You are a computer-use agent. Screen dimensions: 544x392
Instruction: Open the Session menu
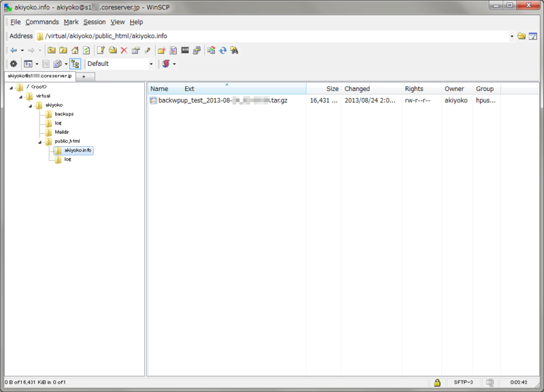click(95, 22)
